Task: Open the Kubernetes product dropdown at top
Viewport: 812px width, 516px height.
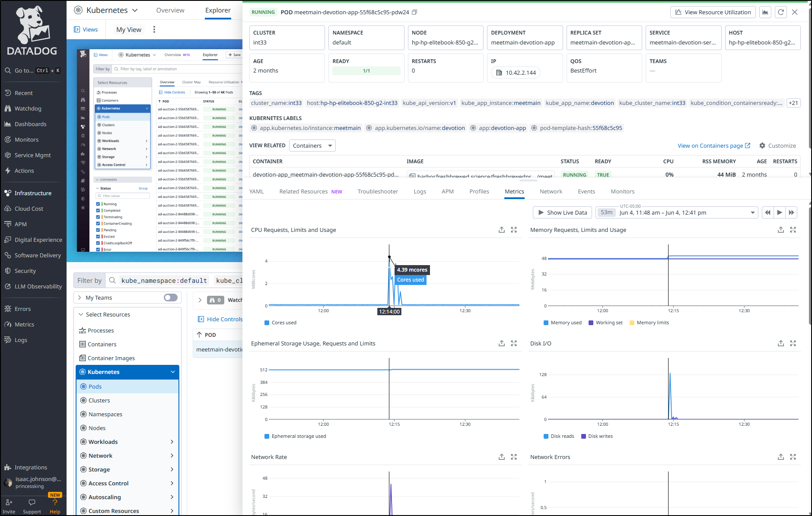Action: (106, 10)
